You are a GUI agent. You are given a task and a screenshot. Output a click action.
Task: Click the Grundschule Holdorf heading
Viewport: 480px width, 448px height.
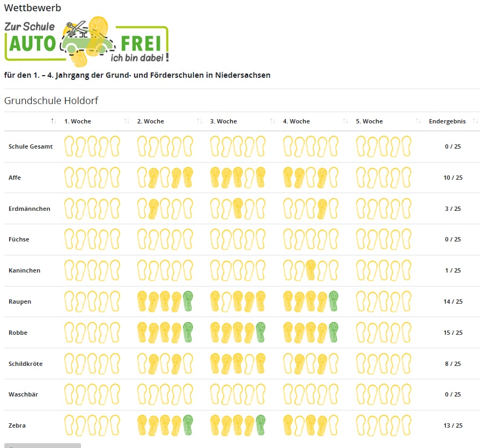point(51,101)
